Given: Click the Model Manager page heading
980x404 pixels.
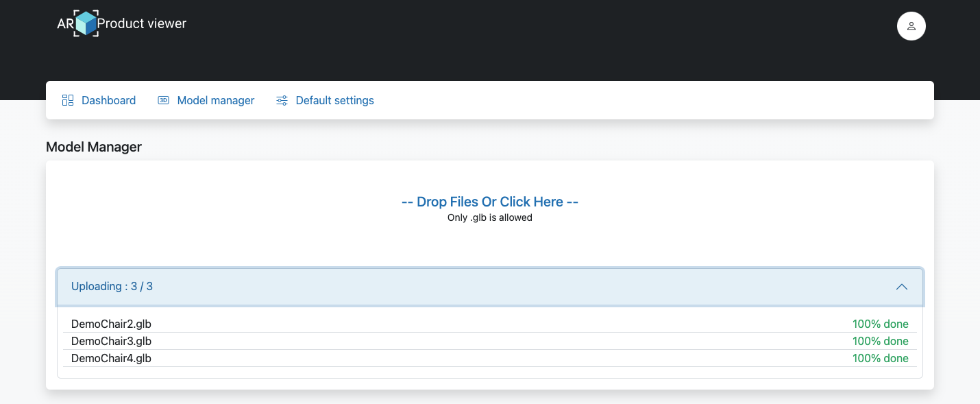Looking at the screenshot, I should [94, 147].
